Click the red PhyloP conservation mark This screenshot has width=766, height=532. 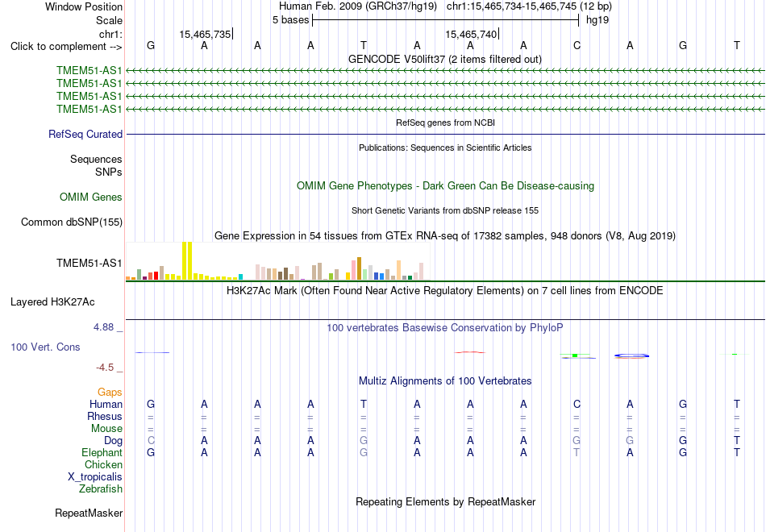click(x=470, y=352)
